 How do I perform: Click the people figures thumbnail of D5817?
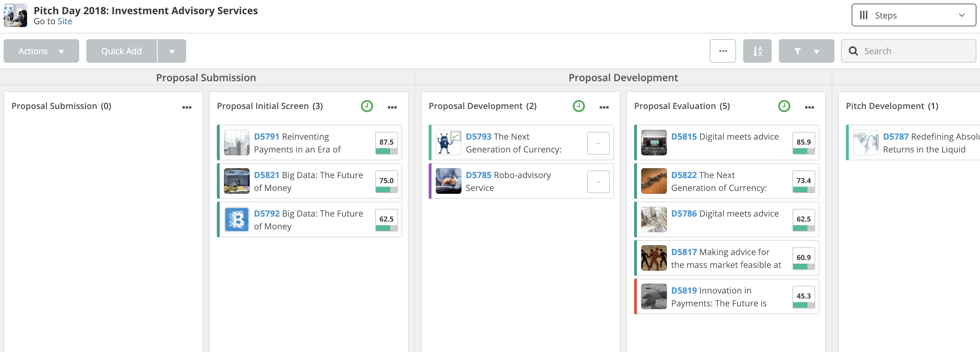tap(654, 258)
